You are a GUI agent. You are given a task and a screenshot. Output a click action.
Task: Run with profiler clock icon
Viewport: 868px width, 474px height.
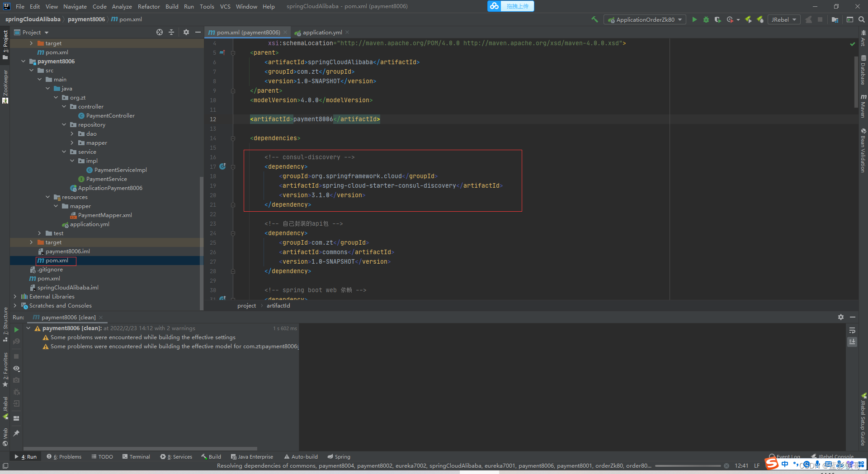click(x=730, y=19)
